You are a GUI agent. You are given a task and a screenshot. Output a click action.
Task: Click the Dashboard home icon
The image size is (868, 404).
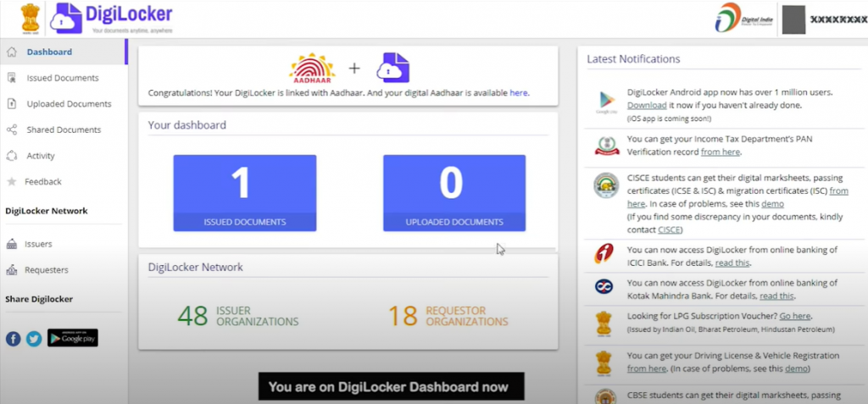[12, 52]
